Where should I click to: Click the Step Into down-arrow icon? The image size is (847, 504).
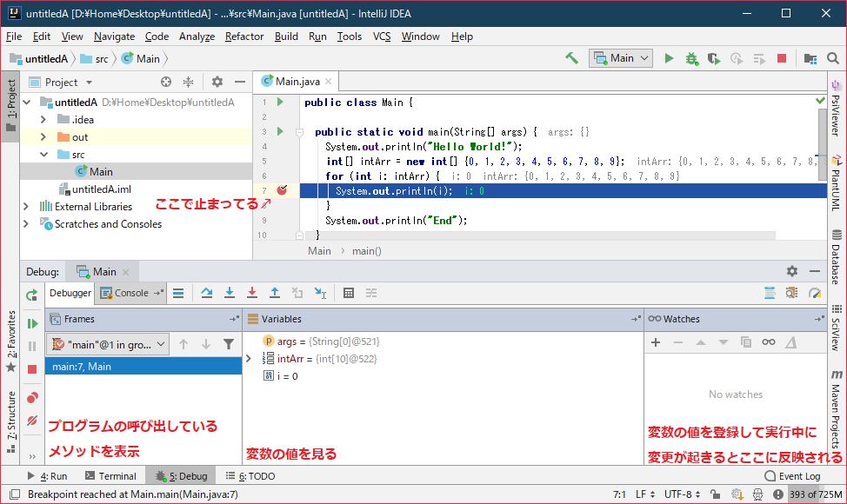229,293
